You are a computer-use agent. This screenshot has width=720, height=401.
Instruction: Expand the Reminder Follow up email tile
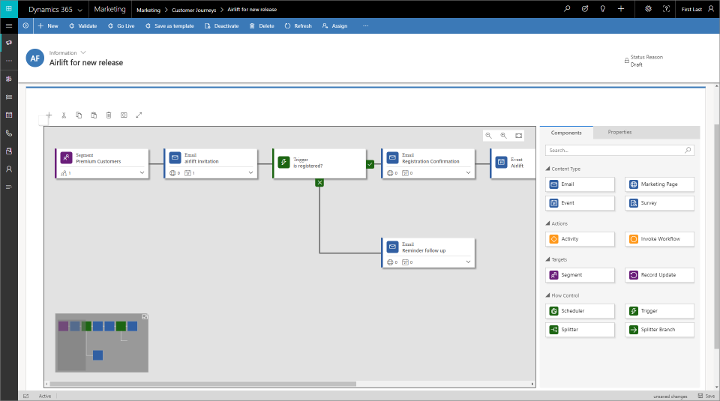pyautogui.click(x=466, y=262)
